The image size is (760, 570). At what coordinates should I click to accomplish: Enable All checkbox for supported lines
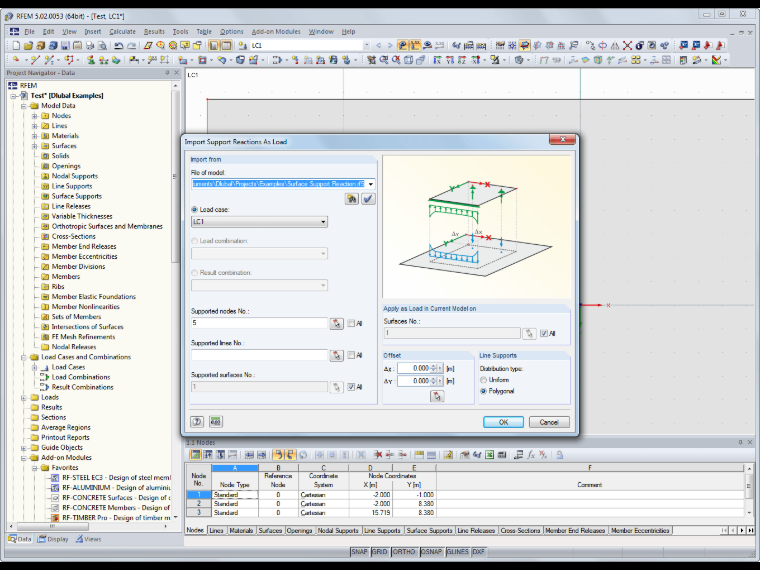(351, 355)
